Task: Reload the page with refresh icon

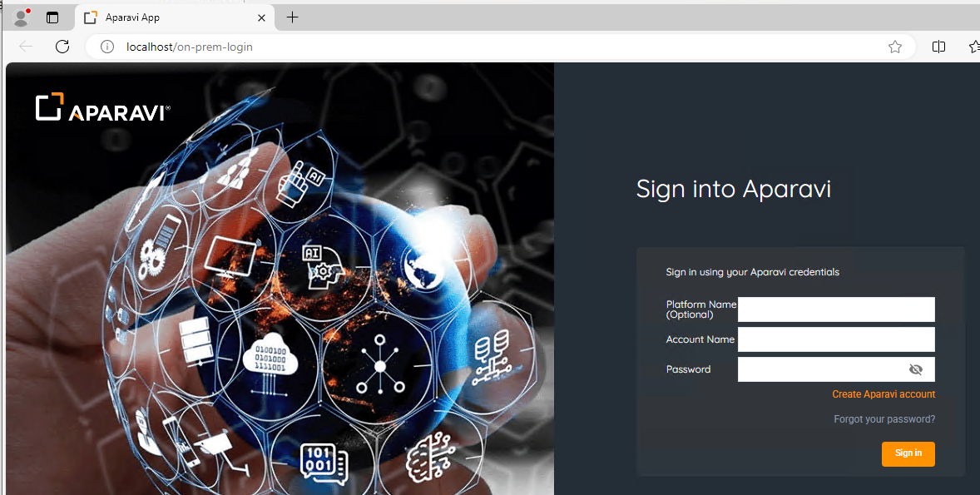Action: pos(62,47)
